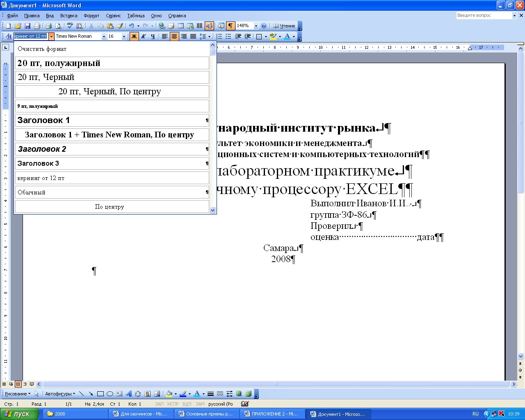This screenshot has width=525, height=420.
Task: Insert a table
Action: [180, 26]
